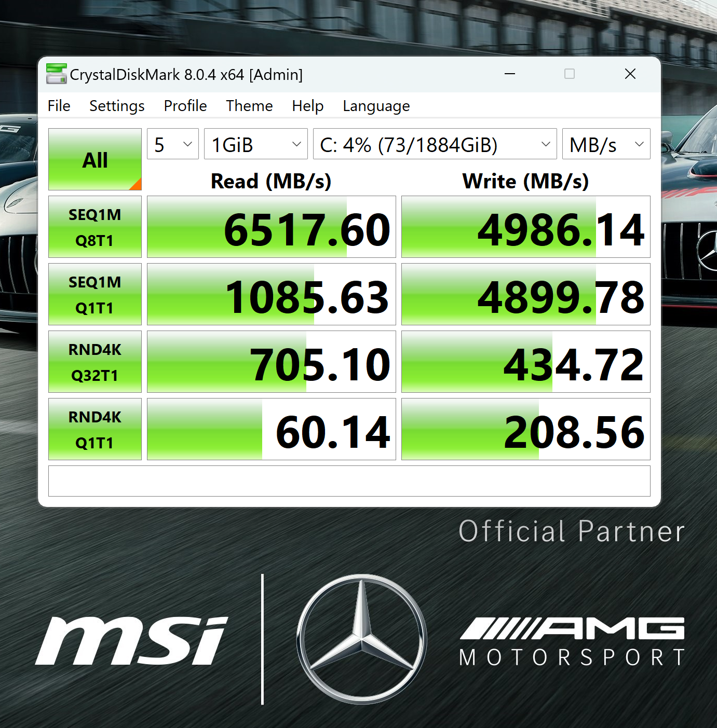Image resolution: width=717 pixels, height=728 pixels.
Task: Click the 60.14 random read result
Action: [272, 429]
